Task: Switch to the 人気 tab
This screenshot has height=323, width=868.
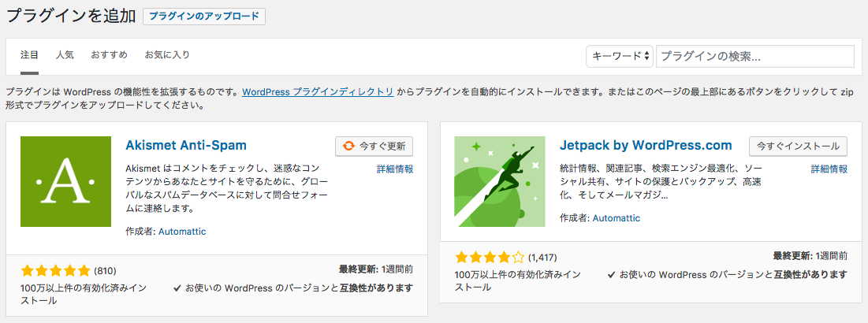Action: (x=65, y=55)
